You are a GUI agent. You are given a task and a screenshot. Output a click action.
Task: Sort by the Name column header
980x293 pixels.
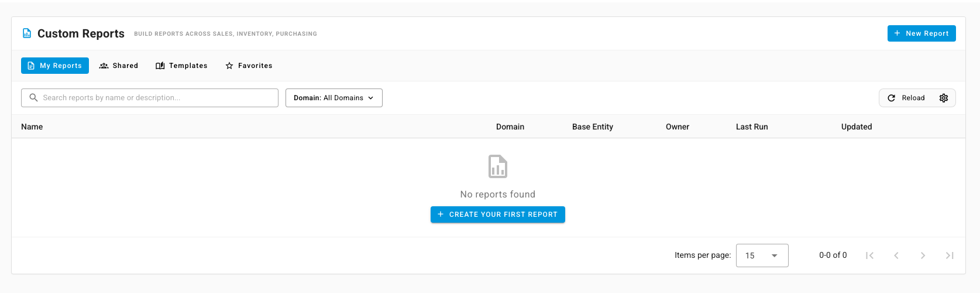(x=32, y=127)
